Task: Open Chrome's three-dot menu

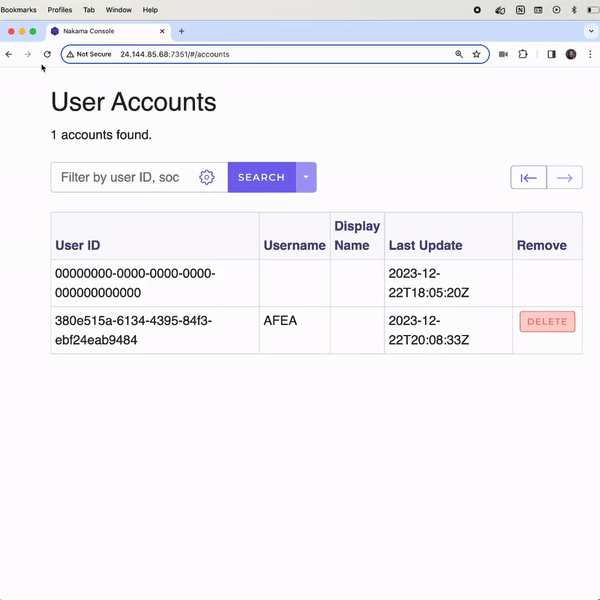Action: point(588,54)
